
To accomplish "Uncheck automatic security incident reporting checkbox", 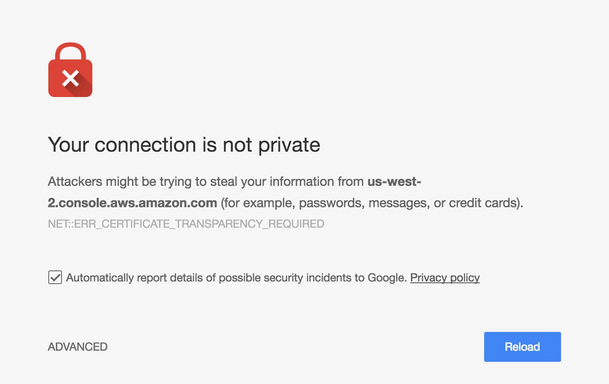I will [x=55, y=277].
